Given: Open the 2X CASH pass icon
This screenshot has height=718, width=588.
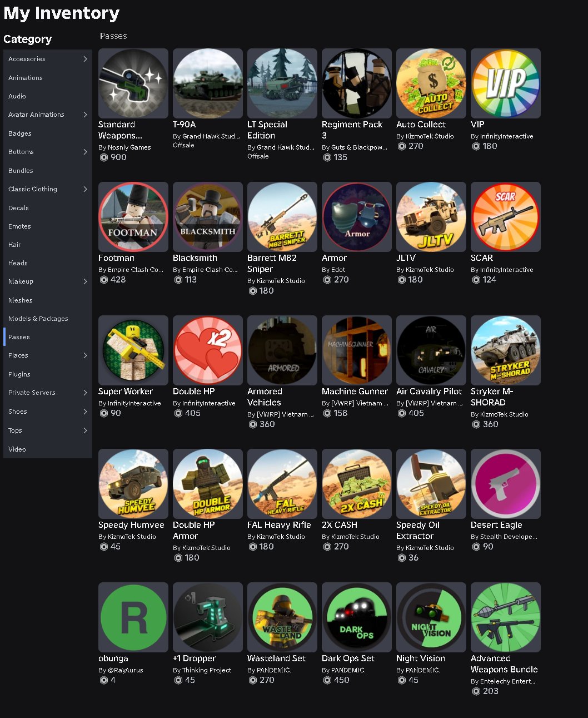Looking at the screenshot, I should pos(357,484).
